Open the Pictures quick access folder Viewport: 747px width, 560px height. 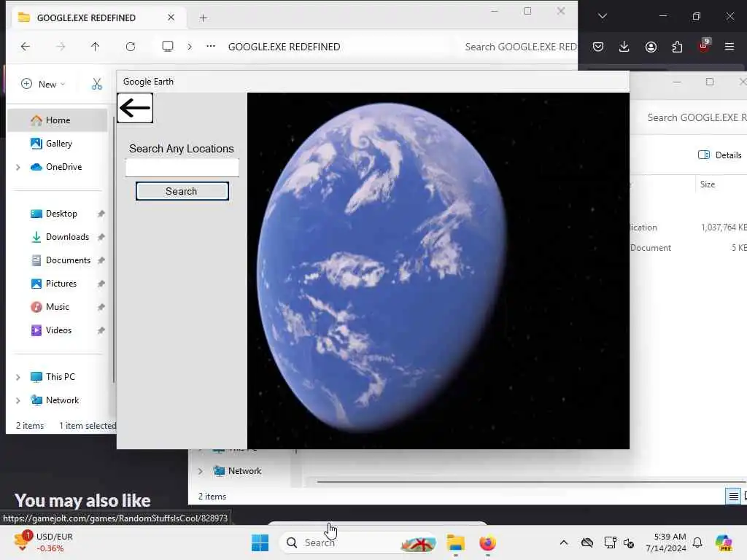61,284
